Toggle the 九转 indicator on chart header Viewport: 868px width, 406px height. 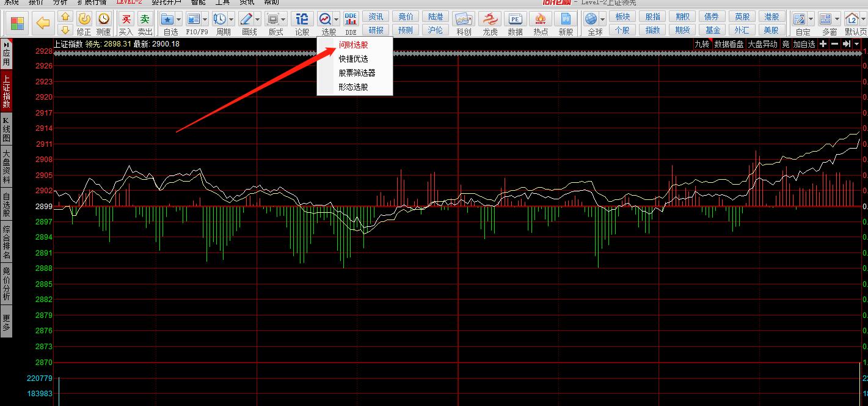pos(702,44)
